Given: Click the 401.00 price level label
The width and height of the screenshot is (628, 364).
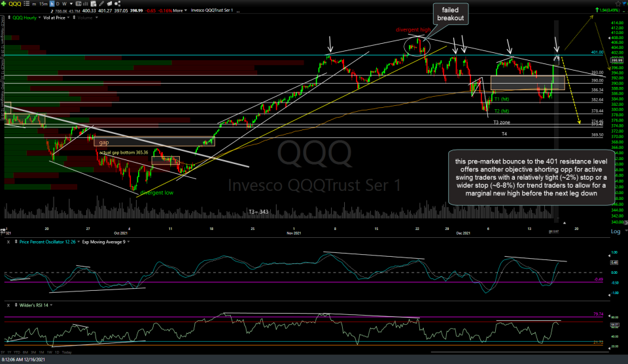Looking at the screenshot, I should [597, 52].
